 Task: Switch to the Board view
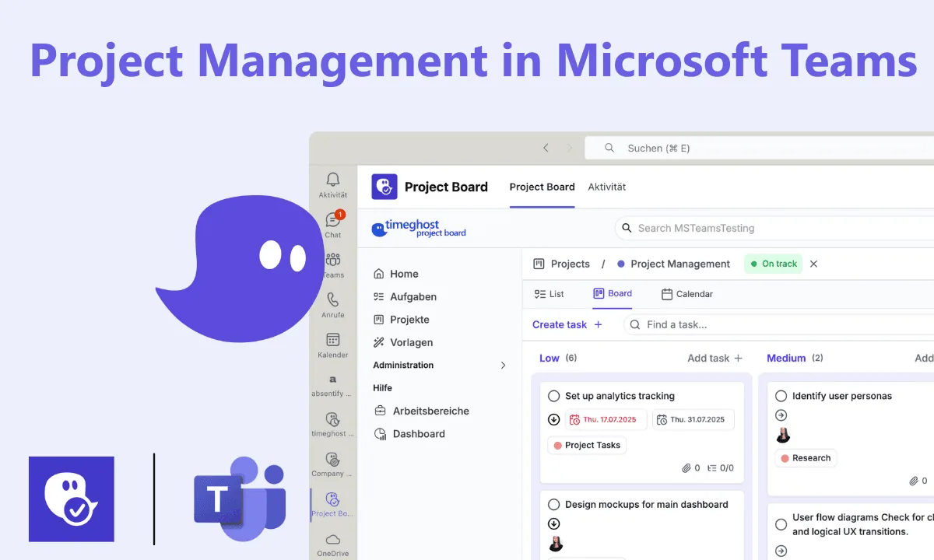(x=613, y=293)
